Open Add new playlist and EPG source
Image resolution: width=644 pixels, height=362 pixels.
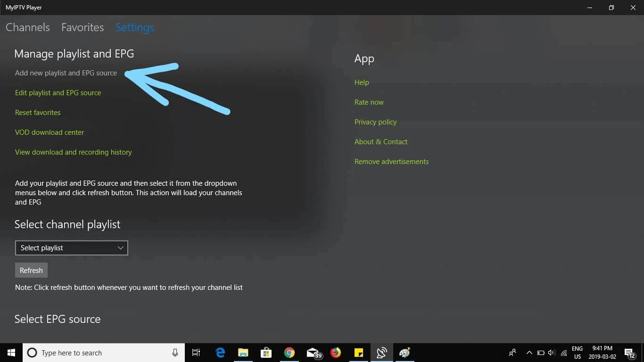[x=66, y=73]
